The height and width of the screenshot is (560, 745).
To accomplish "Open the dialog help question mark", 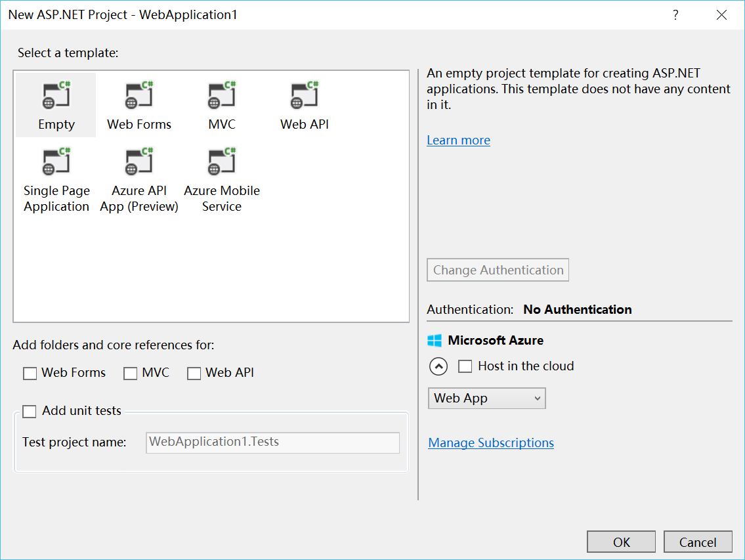I will click(x=675, y=14).
